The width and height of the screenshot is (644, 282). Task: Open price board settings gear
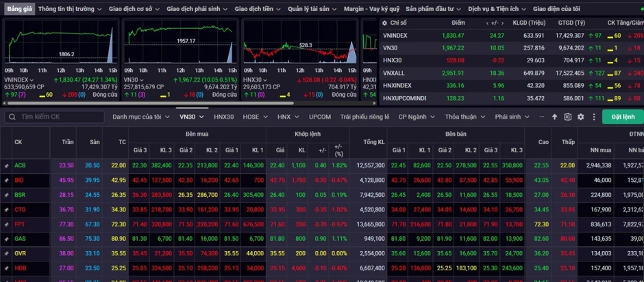(581, 117)
